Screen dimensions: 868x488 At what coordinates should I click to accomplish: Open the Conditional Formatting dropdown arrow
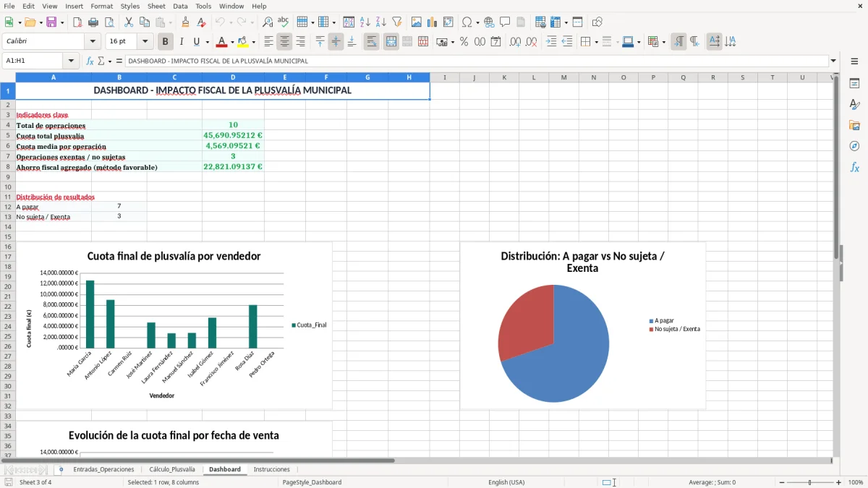point(663,42)
